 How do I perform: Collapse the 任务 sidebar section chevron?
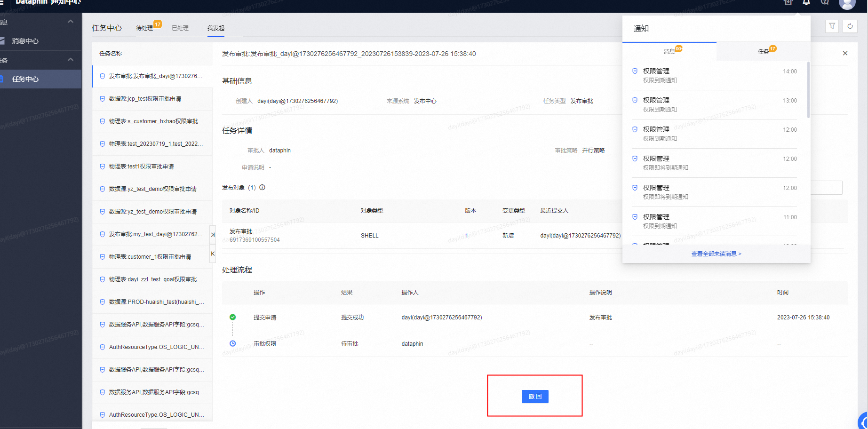[x=71, y=60]
